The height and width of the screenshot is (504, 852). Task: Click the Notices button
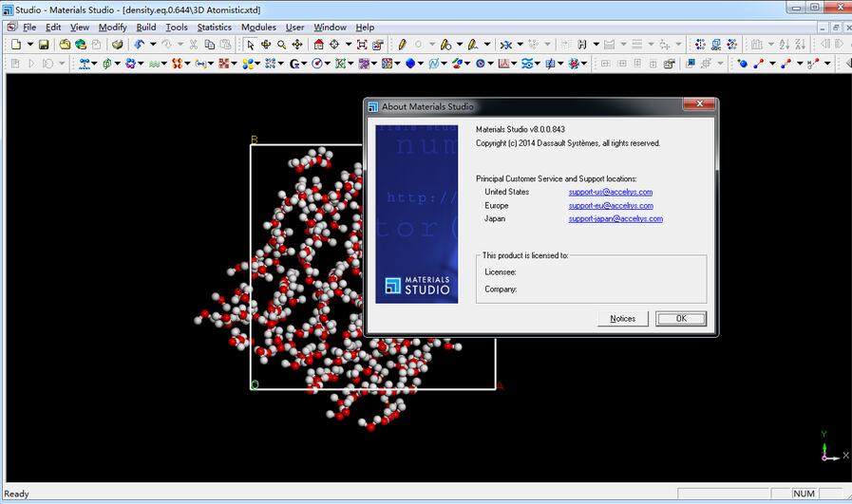[623, 319]
